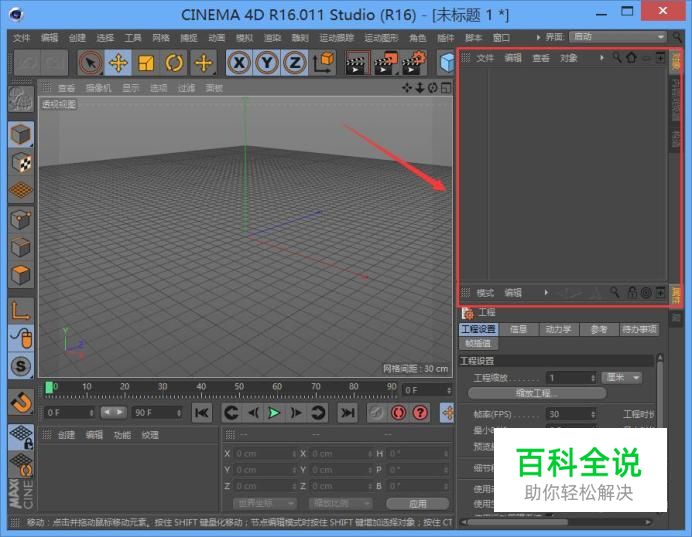This screenshot has width=692, height=537.
Task: Click the timeline green frame marker
Action: [49, 387]
